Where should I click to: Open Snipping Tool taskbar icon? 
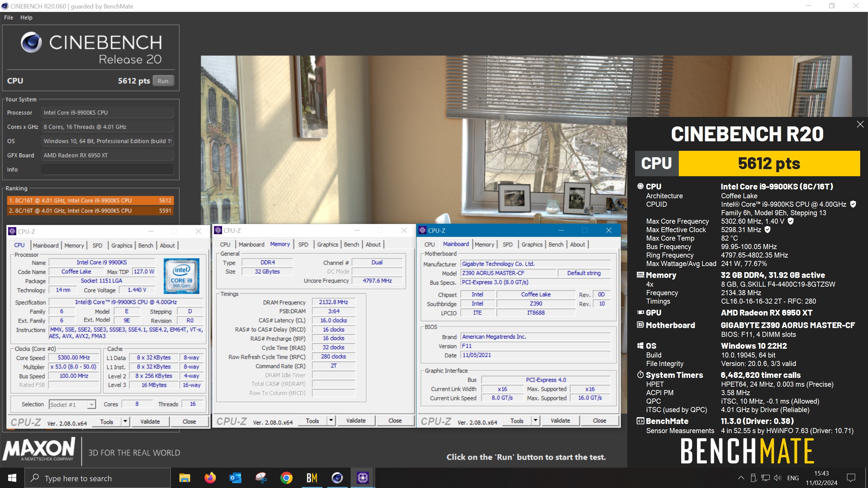[x=261, y=478]
